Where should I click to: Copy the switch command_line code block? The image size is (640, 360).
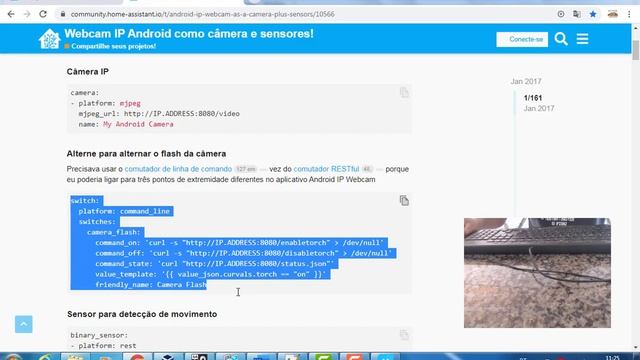[x=404, y=200]
